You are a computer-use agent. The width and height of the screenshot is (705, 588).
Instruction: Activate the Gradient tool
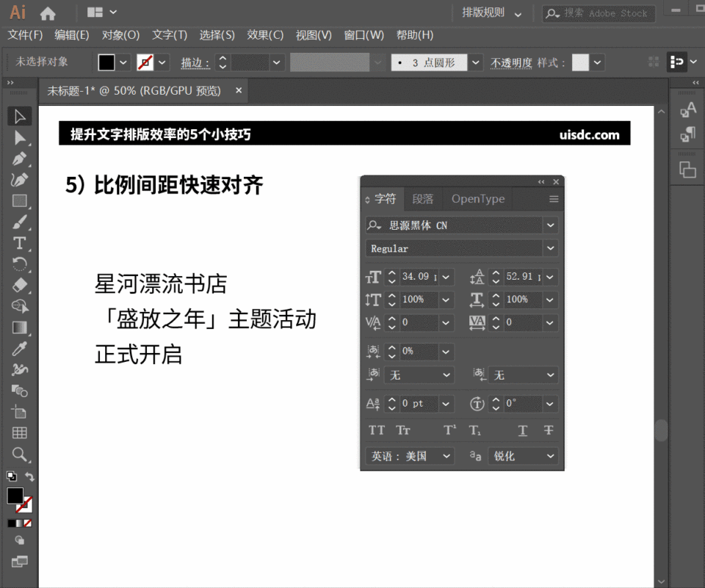pyautogui.click(x=20, y=327)
